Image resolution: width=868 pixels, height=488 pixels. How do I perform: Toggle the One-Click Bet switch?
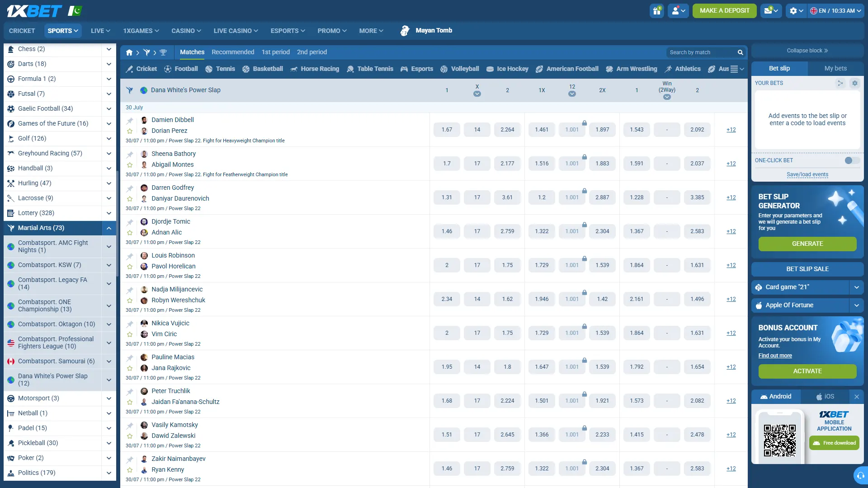[x=852, y=160]
